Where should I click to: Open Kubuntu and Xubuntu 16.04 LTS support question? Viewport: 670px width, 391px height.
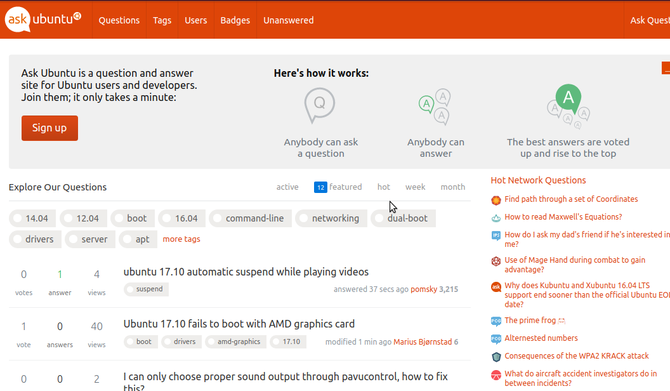pos(587,294)
